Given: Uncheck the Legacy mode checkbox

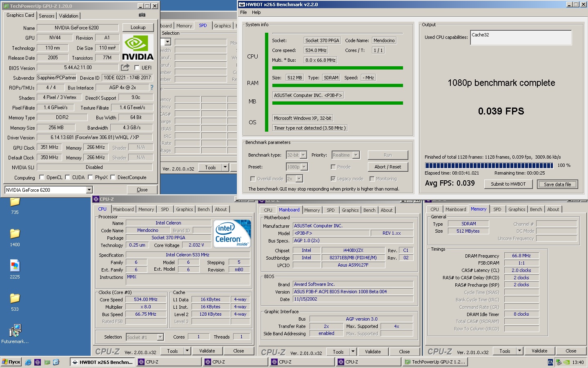Looking at the screenshot, I should point(333,179).
